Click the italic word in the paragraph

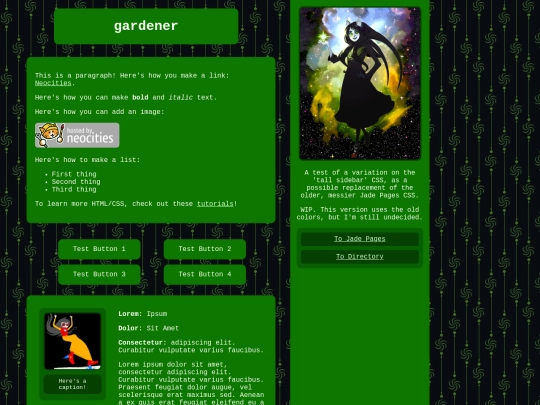[180, 97]
